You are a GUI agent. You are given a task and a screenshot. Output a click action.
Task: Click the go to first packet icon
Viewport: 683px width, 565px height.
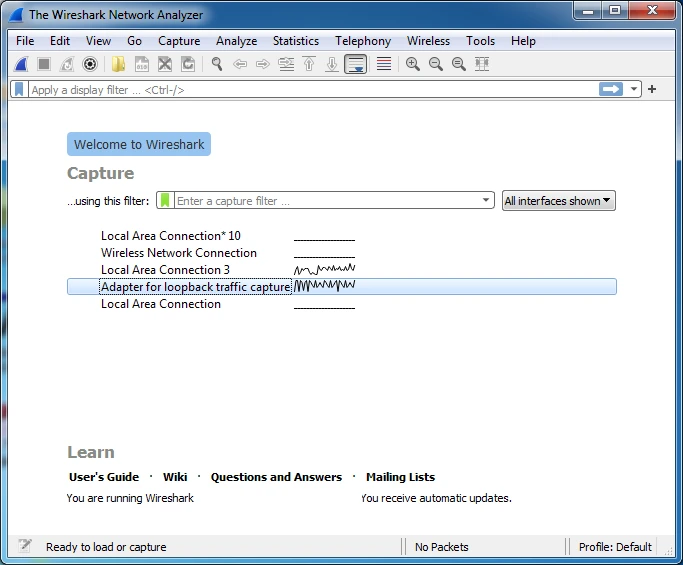click(x=309, y=64)
